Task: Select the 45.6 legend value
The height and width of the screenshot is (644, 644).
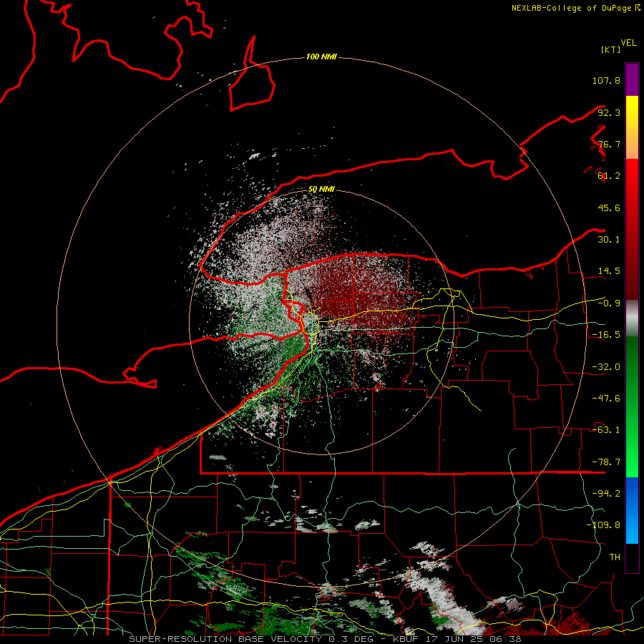Action: pyautogui.click(x=609, y=208)
